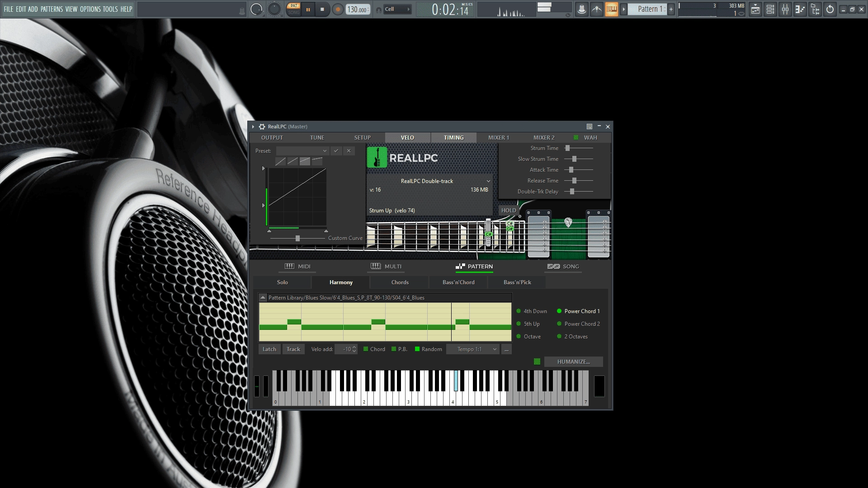The width and height of the screenshot is (868, 488).
Task: Select the Bass'n'Chord mode
Action: click(458, 282)
